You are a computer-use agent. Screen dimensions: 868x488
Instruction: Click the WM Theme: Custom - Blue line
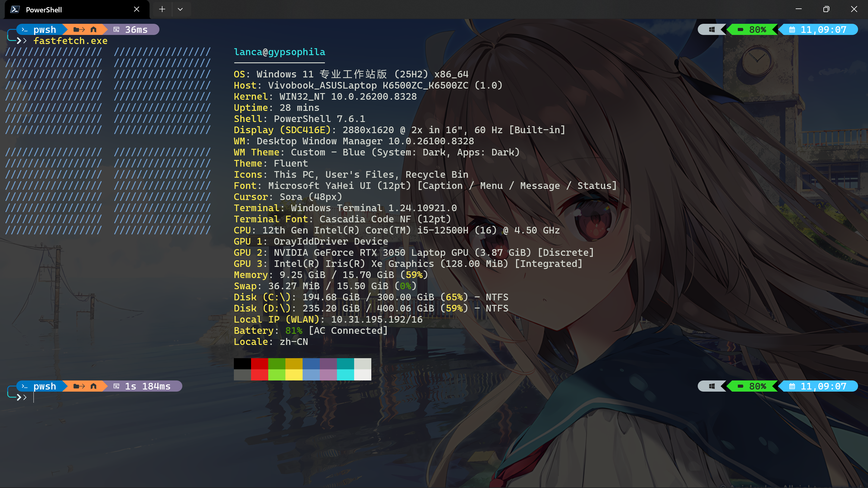[377, 152]
